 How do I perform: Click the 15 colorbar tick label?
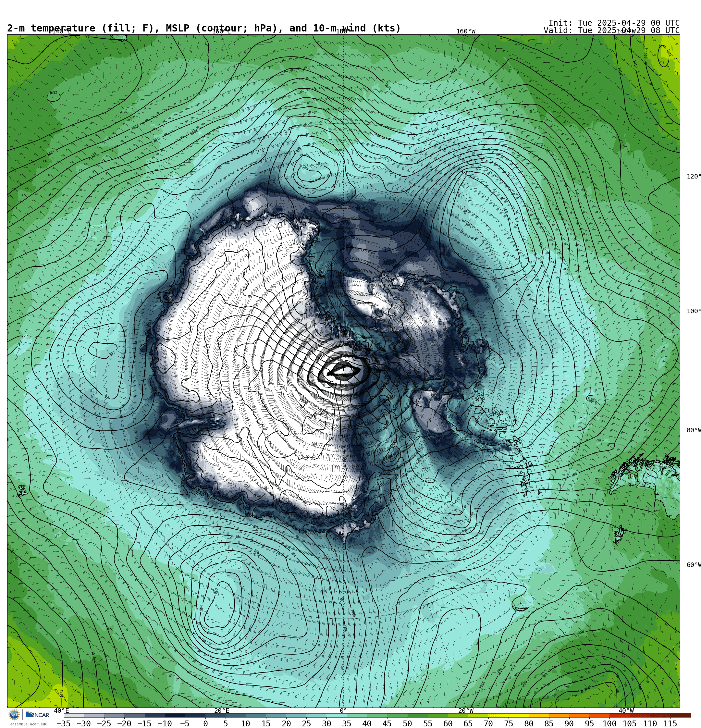[x=266, y=723]
